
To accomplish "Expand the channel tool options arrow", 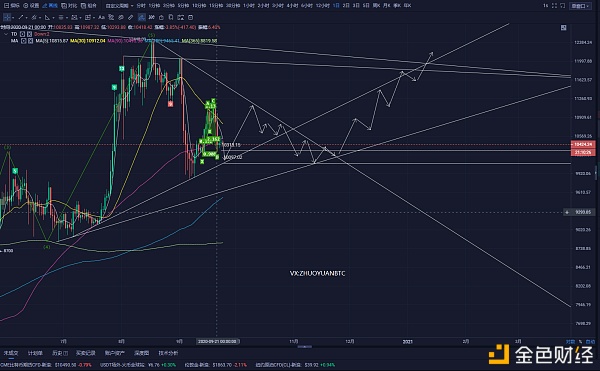I will point(40,18).
